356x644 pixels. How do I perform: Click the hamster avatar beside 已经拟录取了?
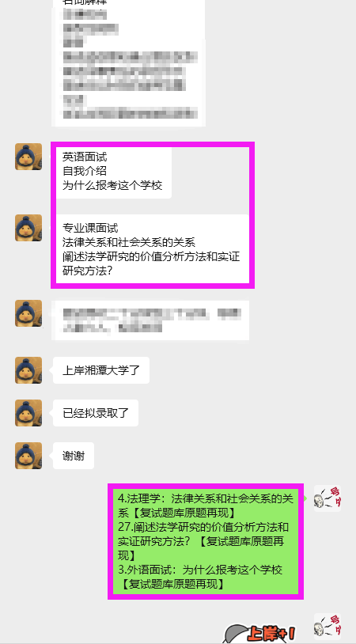click(x=28, y=413)
